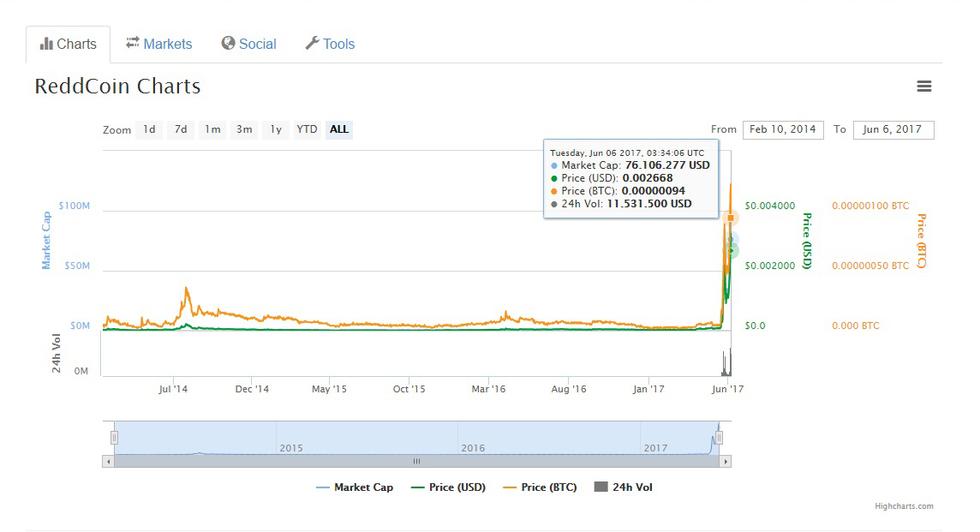Open the Tools tab
Viewport: 980px width, 532px height.
[x=330, y=44]
